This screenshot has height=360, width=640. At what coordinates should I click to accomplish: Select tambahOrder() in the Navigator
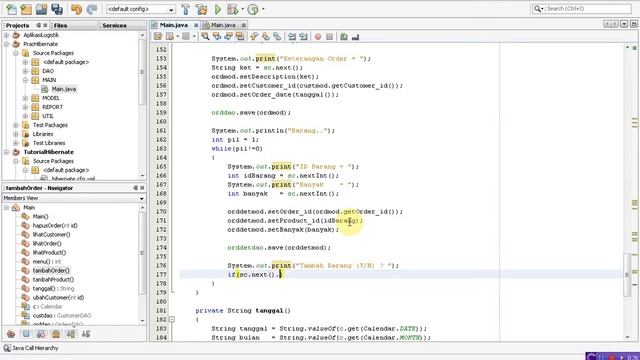coord(51,271)
